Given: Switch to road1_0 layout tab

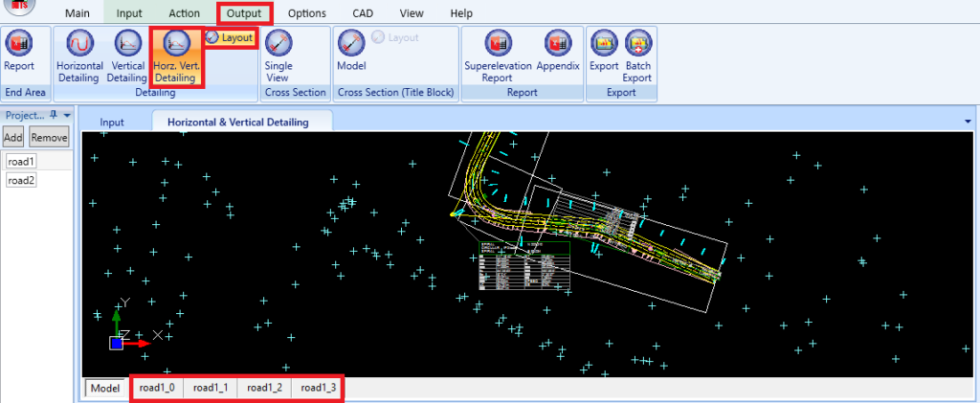Looking at the screenshot, I should point(157,388).
